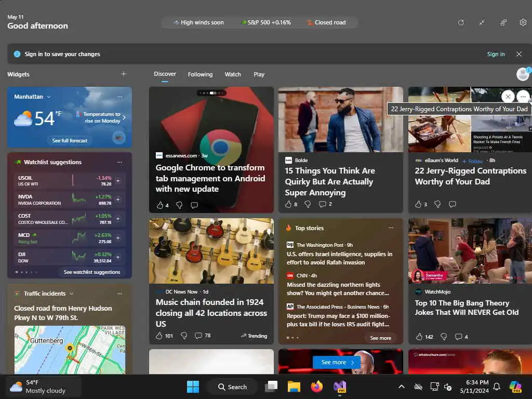The image size is (532, 399).
Task: Dismiss the sign-in banner
Action: pos(519,54)
